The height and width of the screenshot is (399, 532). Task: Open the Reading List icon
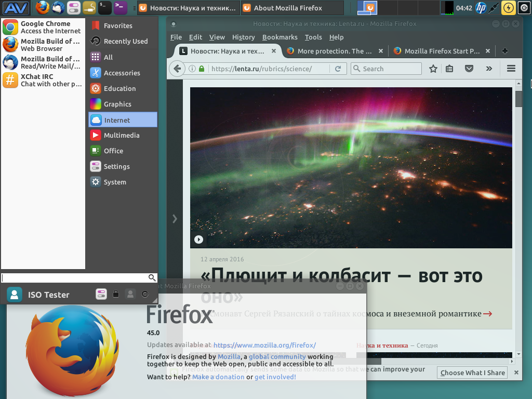(449, 69)
